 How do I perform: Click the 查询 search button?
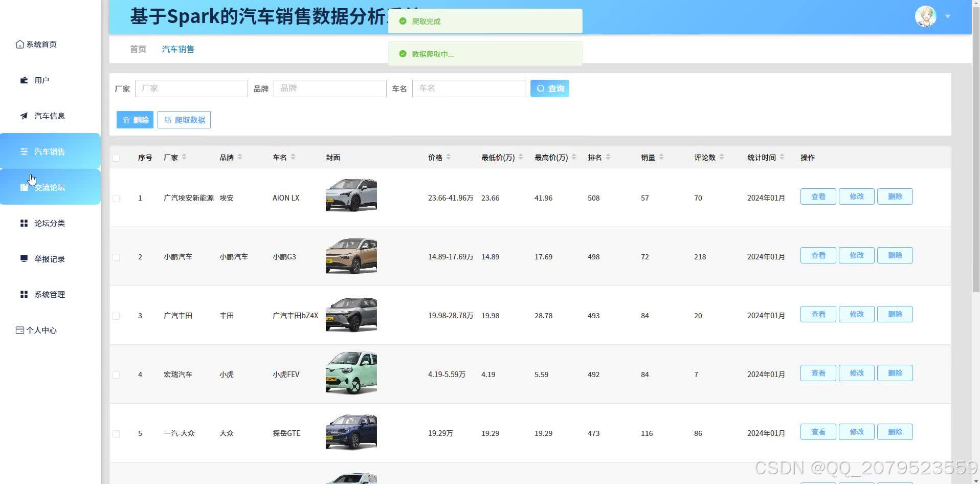coord(550,89)
